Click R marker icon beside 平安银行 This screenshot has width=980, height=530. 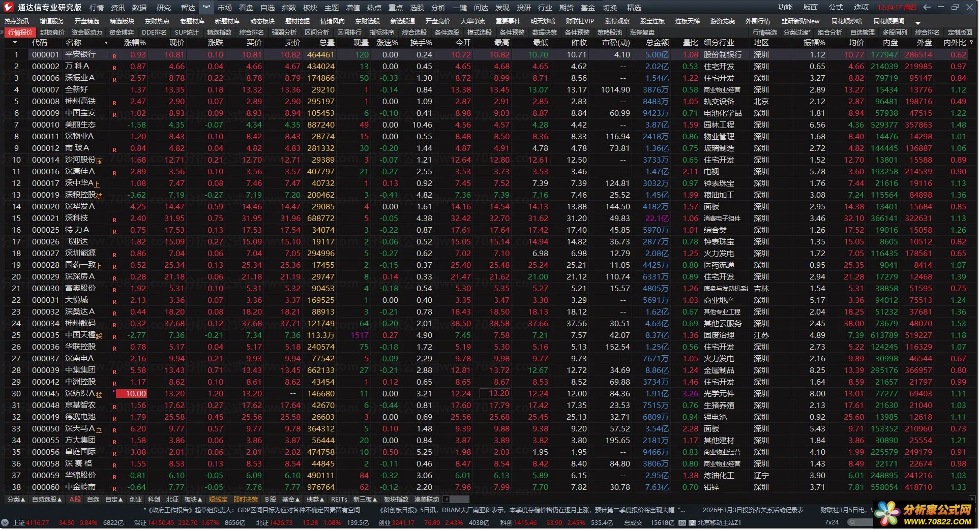coord(114,56)
